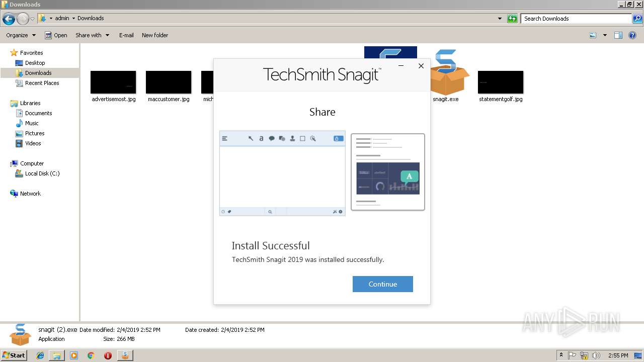Open the network tray icon
Screen dimensions: 644x362
(x=584, y=355)
